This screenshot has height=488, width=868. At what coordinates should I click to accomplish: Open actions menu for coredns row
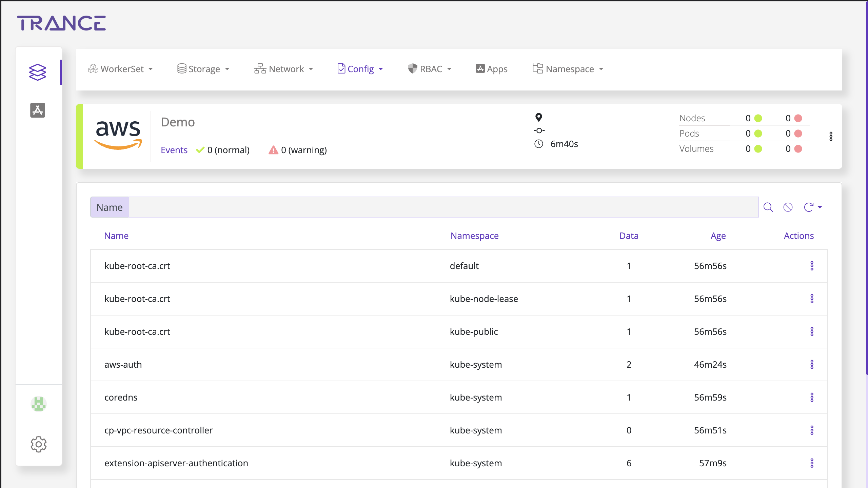point(812,397)
